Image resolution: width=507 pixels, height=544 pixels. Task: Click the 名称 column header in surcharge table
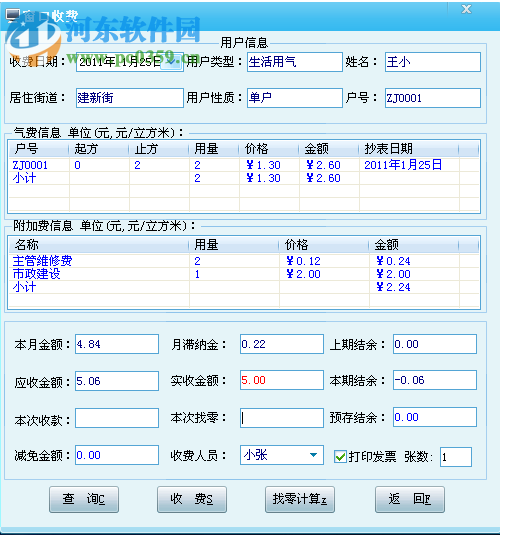(x=99, y=245)
